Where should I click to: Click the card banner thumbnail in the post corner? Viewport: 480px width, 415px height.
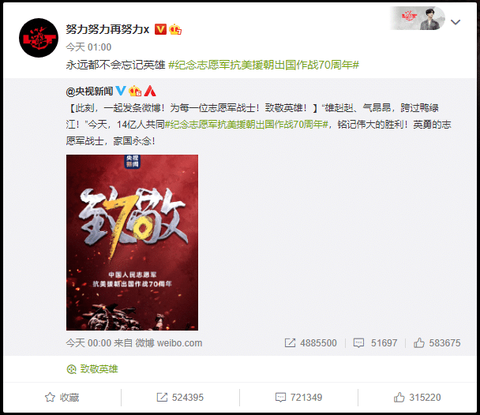[418, 18]
